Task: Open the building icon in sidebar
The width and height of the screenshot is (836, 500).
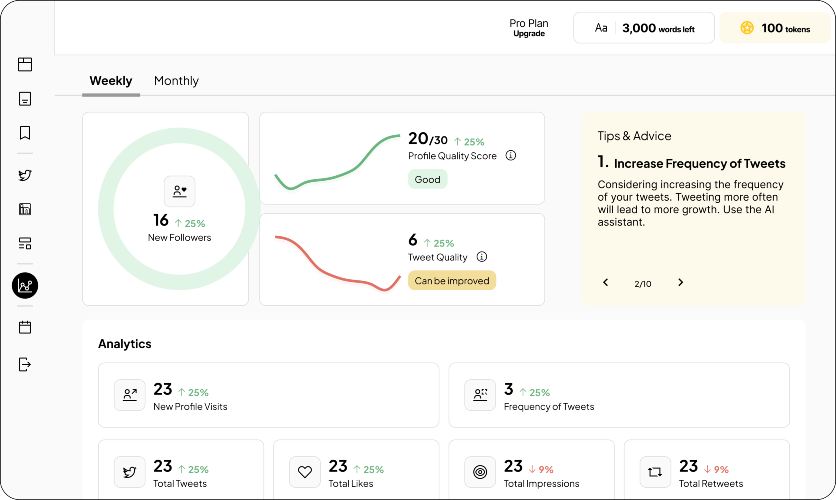Action: click(25, 209)
